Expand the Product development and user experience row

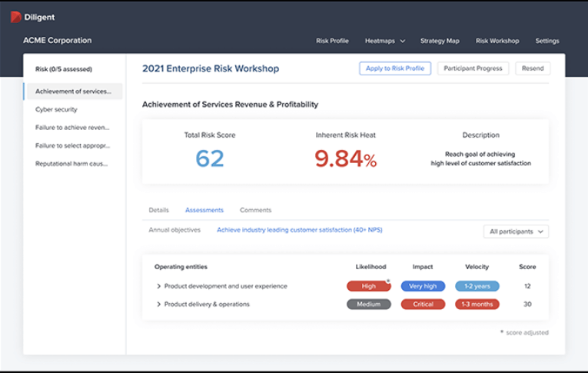pos(158,286)
